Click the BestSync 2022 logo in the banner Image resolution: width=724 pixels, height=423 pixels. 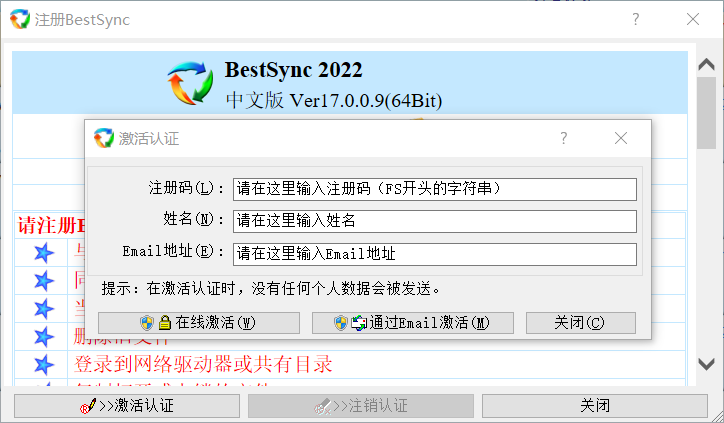pos(190,83)
